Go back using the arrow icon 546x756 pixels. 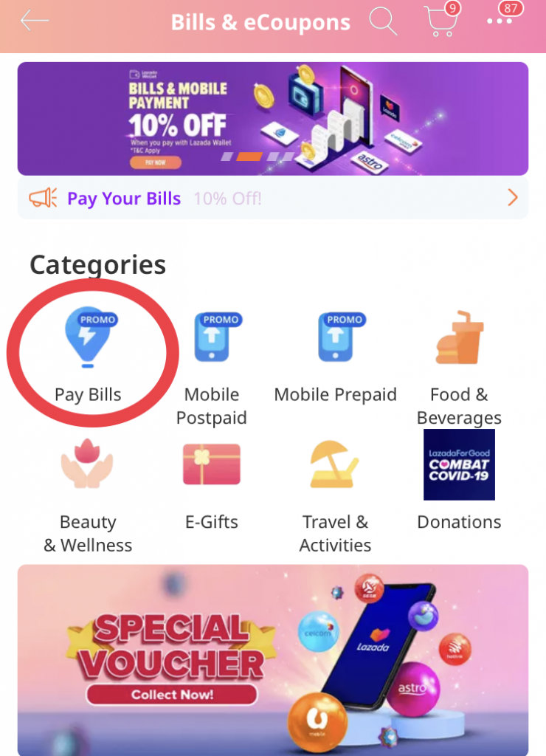click(x=34, y=21)
